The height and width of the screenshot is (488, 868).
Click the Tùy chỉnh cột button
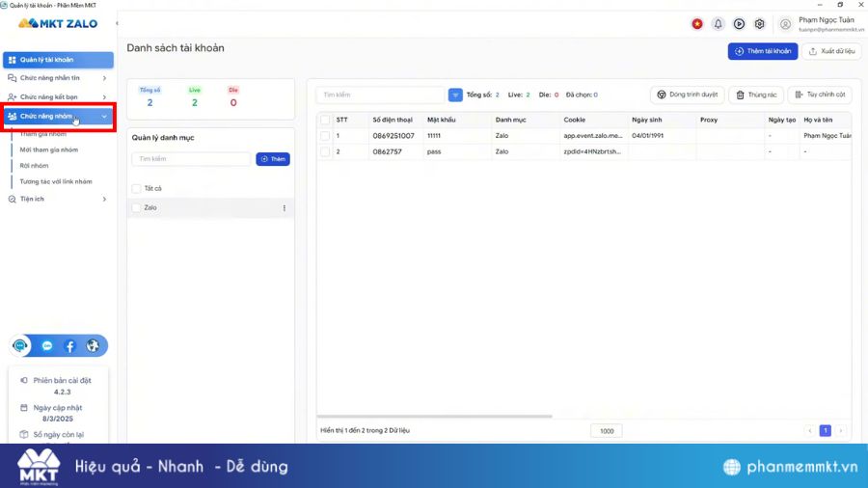tap(820, 95)
